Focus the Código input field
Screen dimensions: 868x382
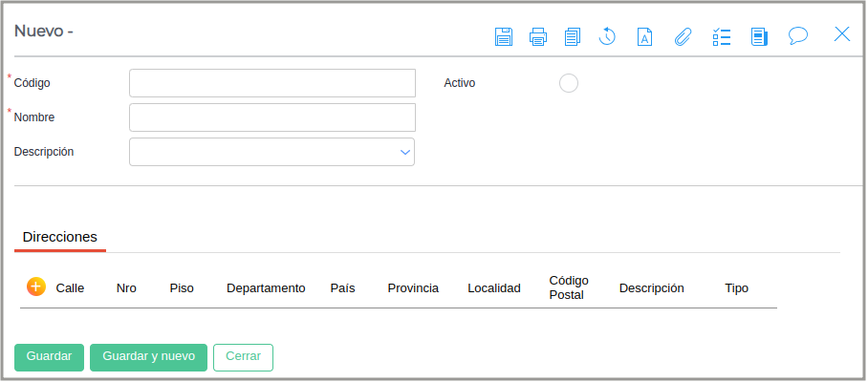(x=272, y=83)
